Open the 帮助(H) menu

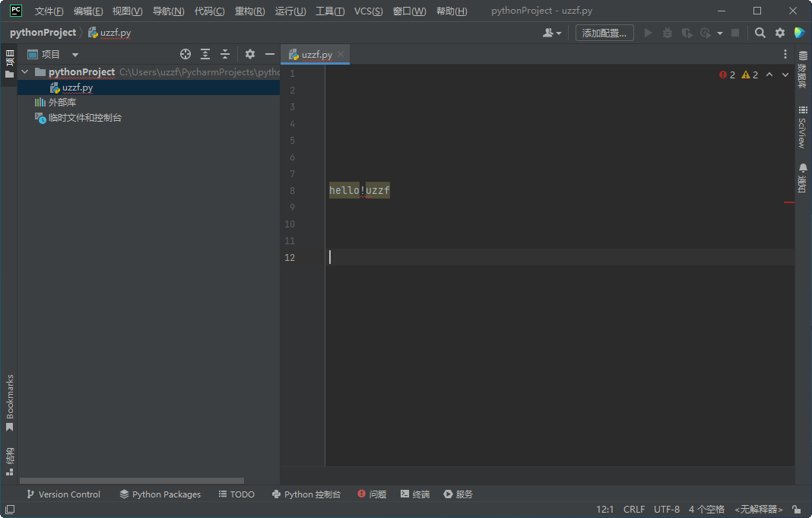(x=452, y=11)
